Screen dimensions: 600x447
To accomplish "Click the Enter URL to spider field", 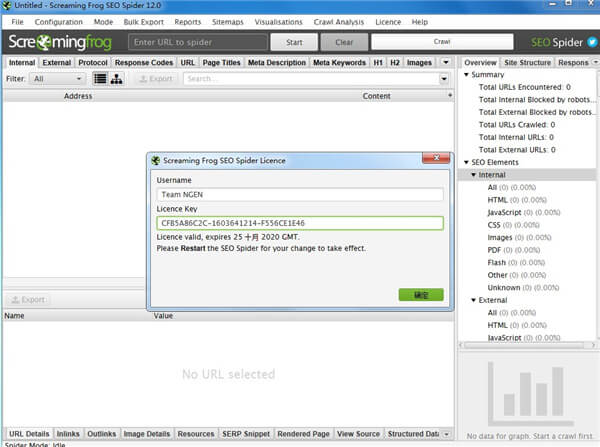I will tap(198, 42).
